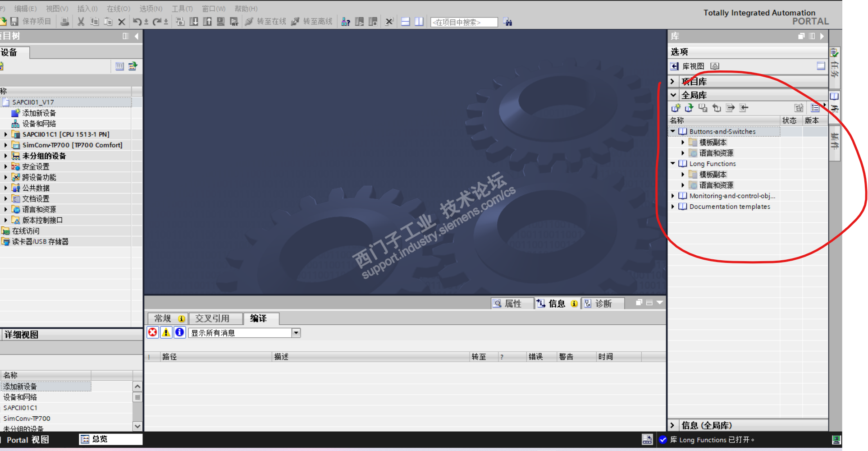
Task: Click the information filter blue i icon
Action: point(179,332)
